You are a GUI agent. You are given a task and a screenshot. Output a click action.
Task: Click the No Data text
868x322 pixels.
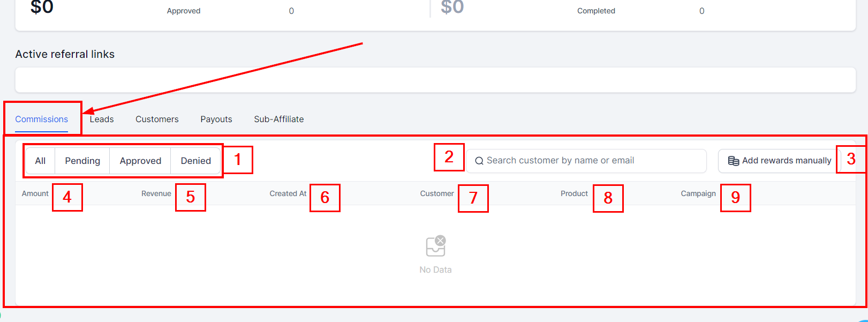pyautogui.click(x=436, y=269)
